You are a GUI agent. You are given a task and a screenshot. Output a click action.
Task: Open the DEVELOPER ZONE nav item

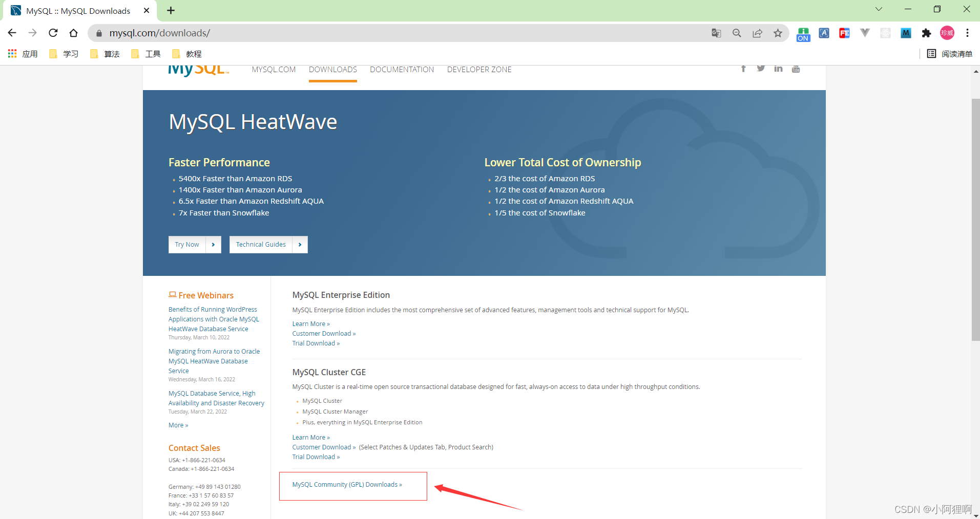tap(479, 70)
